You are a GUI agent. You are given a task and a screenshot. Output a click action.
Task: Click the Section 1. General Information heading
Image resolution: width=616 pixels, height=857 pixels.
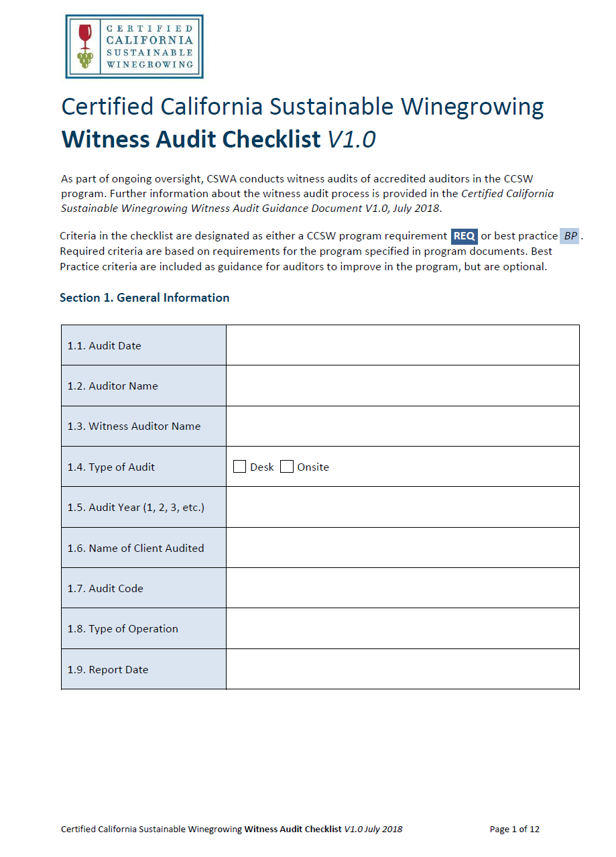coord(144,298)
